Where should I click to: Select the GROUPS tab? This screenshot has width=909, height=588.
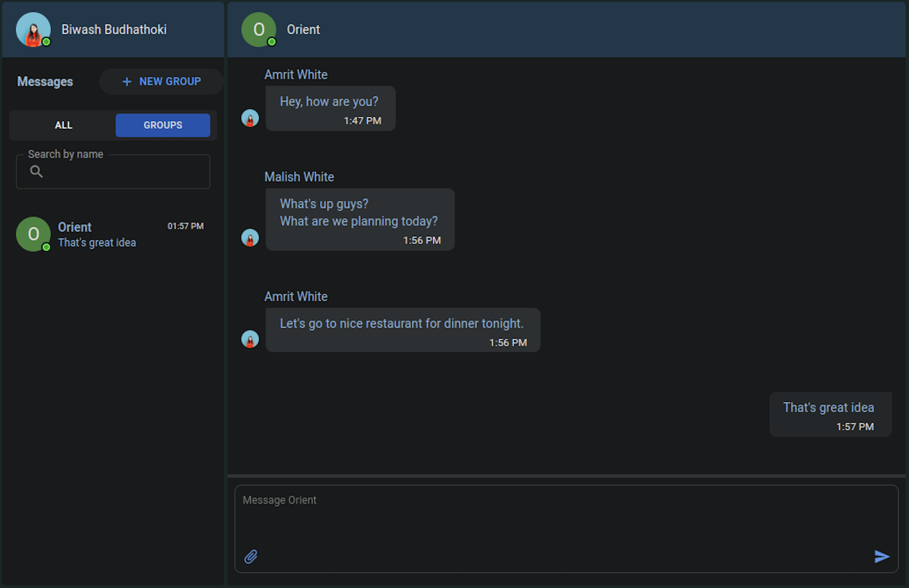tap(163, 125)
